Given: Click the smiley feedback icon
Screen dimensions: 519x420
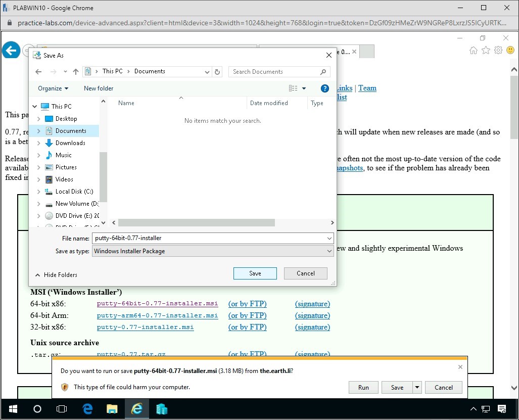Looking at the screenshot, I should pyautogui.click(x=510, y=50).
